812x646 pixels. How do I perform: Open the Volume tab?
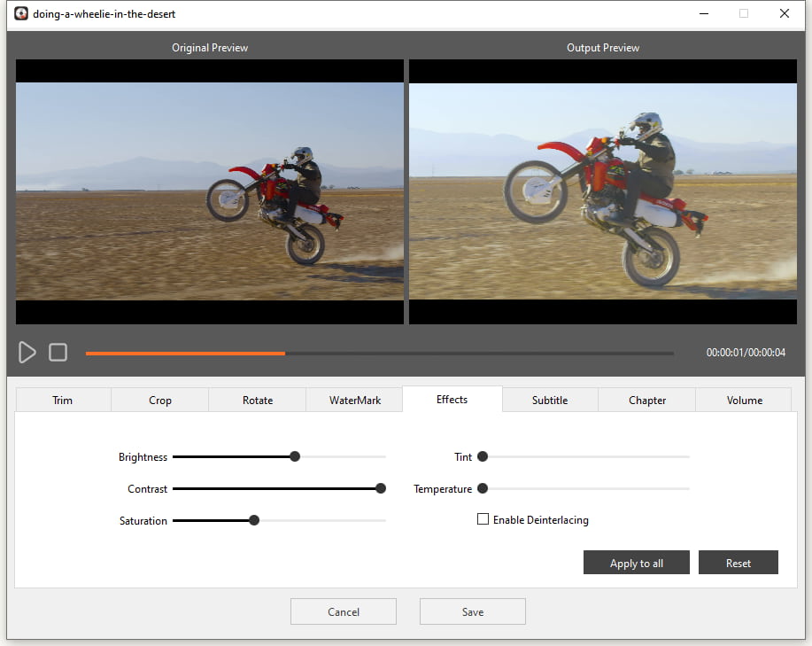[745, 401]
